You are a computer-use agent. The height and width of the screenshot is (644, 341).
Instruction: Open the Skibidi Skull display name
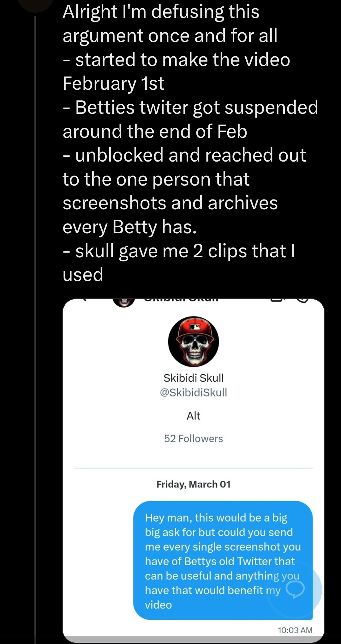click(193, 378)
